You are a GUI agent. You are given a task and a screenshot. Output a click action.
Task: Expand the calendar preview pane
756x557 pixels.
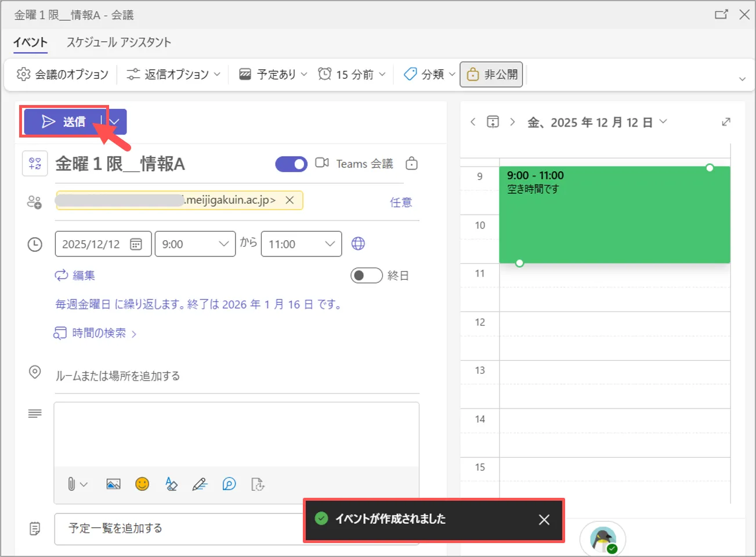point(726,122)
